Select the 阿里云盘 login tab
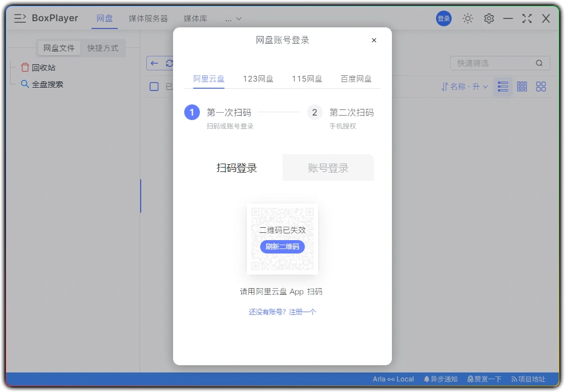Image resolution: width=565 pixels, height=392 pixels. 209,79
